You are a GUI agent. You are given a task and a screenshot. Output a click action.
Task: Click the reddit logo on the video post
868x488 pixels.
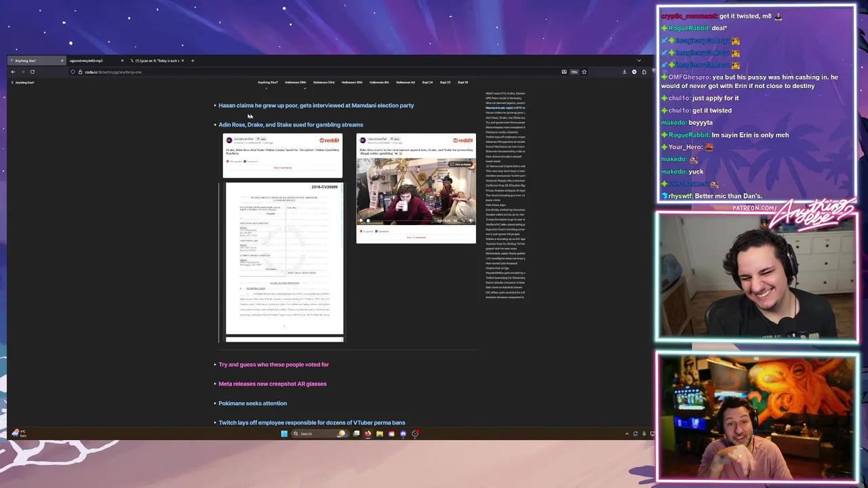pyautogui.click(x=463, y=140)
